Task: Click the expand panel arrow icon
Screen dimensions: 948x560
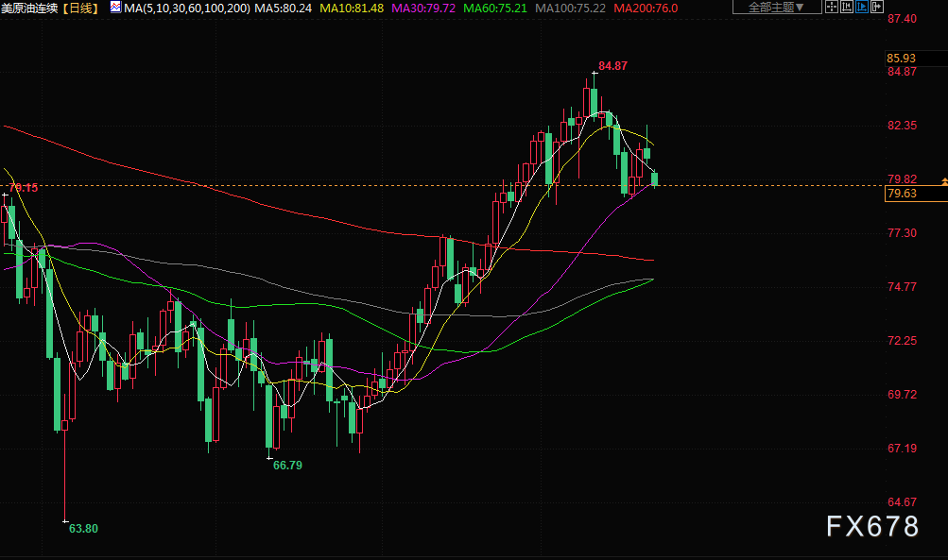Action: pyautogui.click(x=877, y=8)
